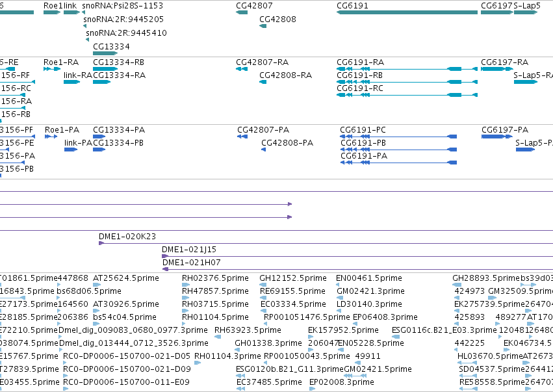Open EST GH12152.5prime
This screenshot has height=392, width=553.
tap(293, 278)
